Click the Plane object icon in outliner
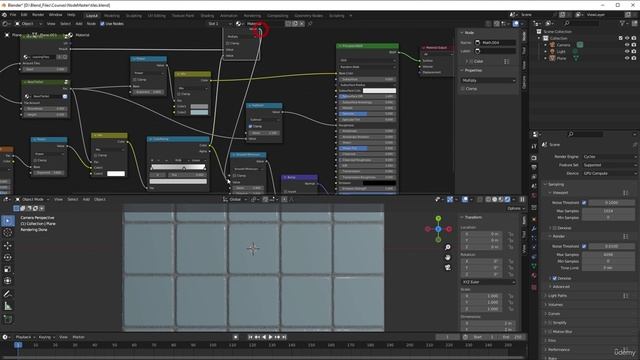 pyautogui.click(x=552, y=58)
